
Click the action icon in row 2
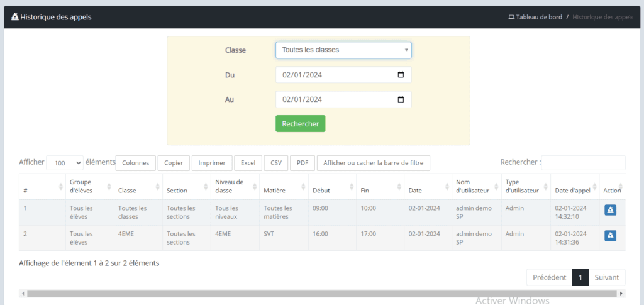pyautogui.click(x=610, y=235)
